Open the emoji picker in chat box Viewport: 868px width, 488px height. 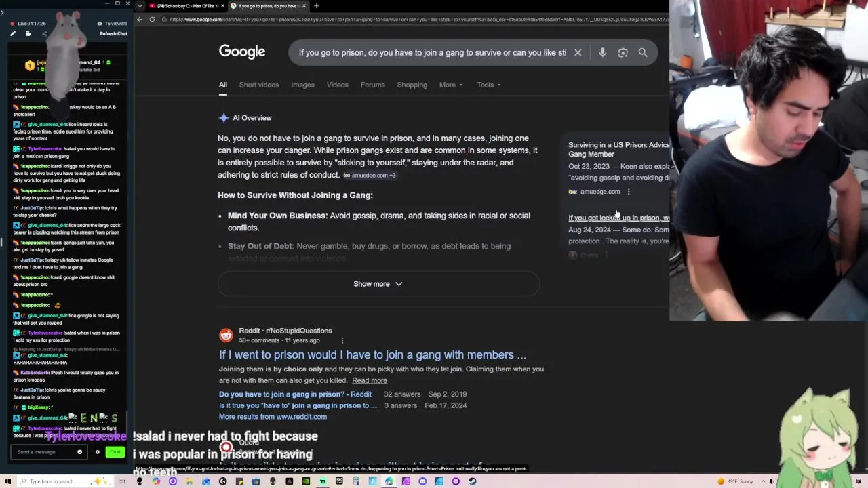point(79,452)
